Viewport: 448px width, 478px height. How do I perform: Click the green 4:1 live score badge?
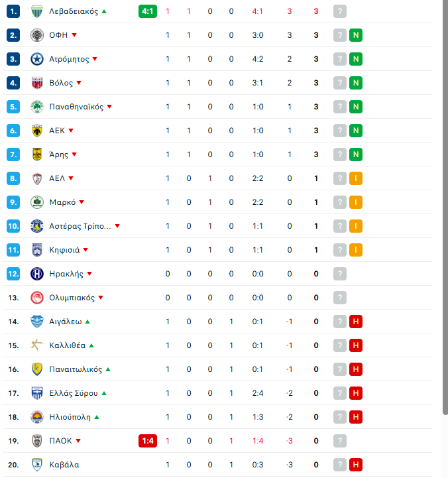coord(148,11)
